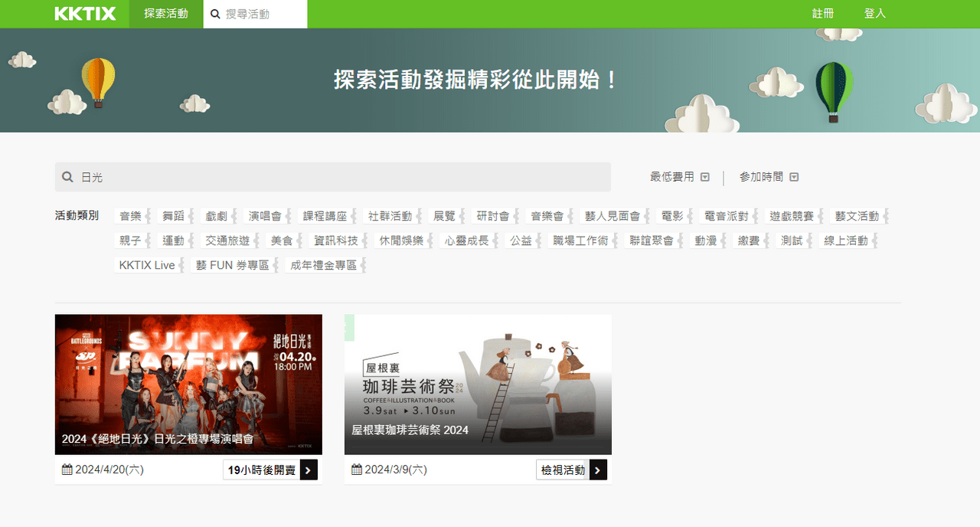The height and width of the screenshot is (527, 980).
Task: Select the 探索活動 tab
Action: point(165,13)
